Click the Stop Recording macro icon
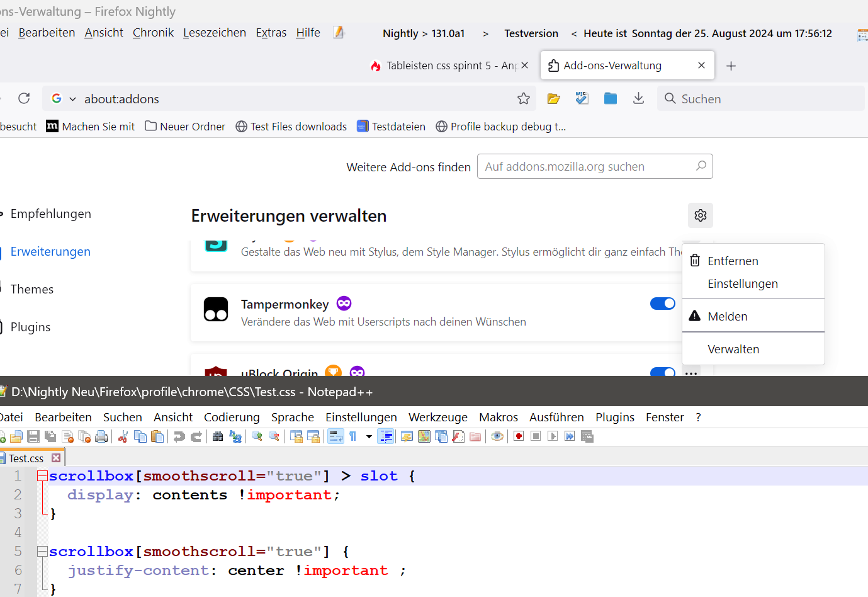 536,436
